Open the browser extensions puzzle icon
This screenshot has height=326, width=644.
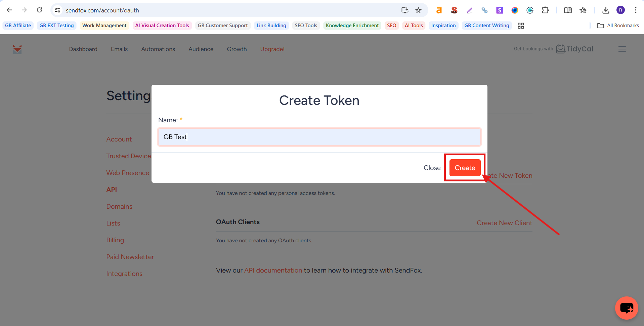point(545,10)
